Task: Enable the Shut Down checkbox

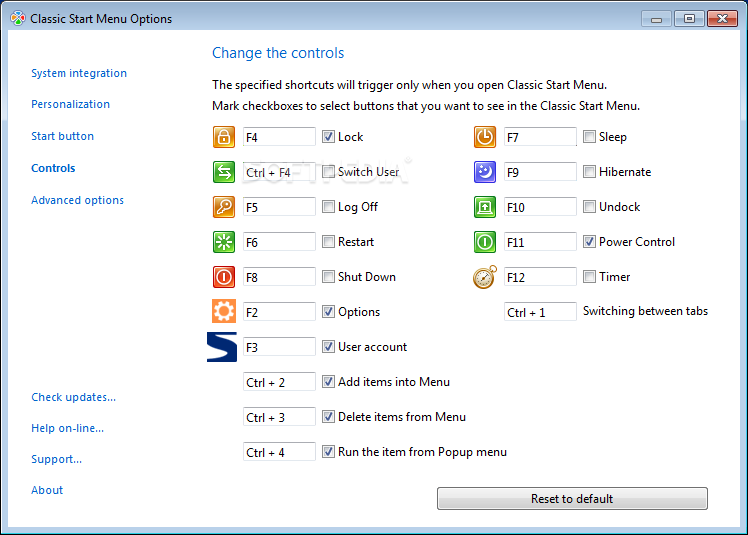Action: 328,277
